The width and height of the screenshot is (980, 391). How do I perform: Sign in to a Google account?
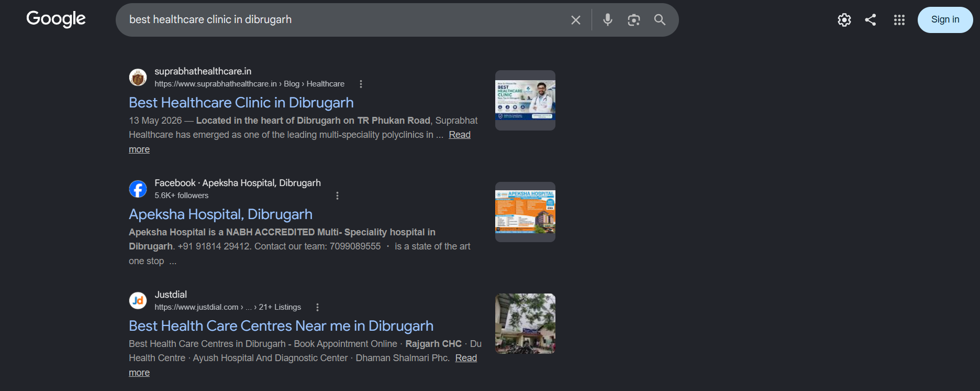(945, 20)
